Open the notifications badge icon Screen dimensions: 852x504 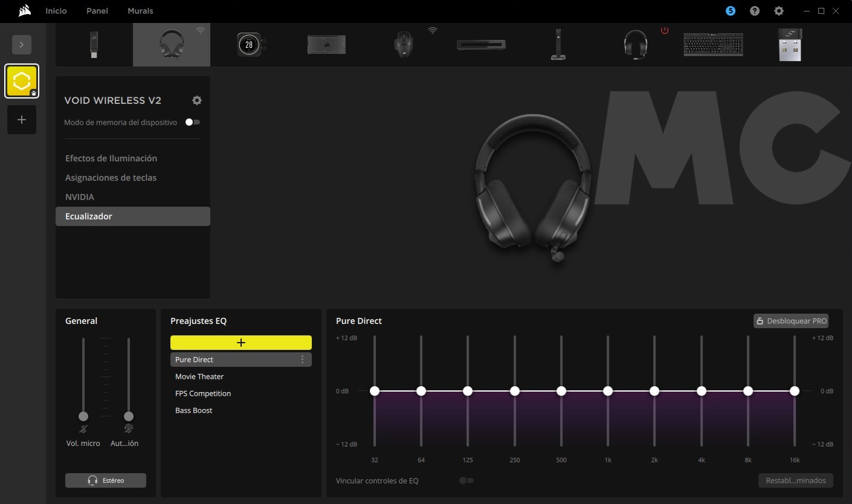pos(731,11)
